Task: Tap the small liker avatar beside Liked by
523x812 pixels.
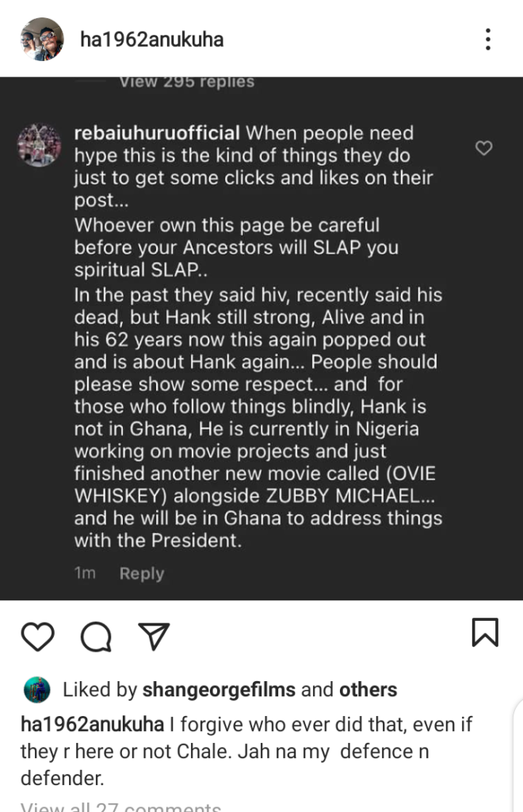Action: (x=37, y=690)
